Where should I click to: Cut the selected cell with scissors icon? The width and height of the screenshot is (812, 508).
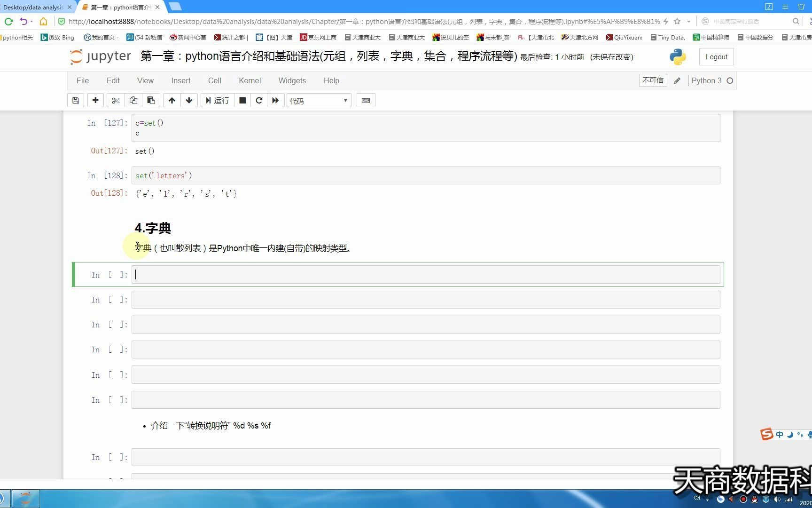[x=116, y=100]
